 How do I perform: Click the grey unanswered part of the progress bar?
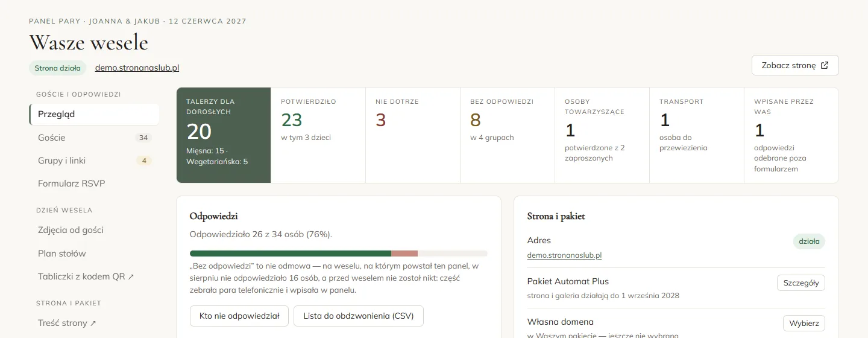pyautogui.click(x=453, y=253)
